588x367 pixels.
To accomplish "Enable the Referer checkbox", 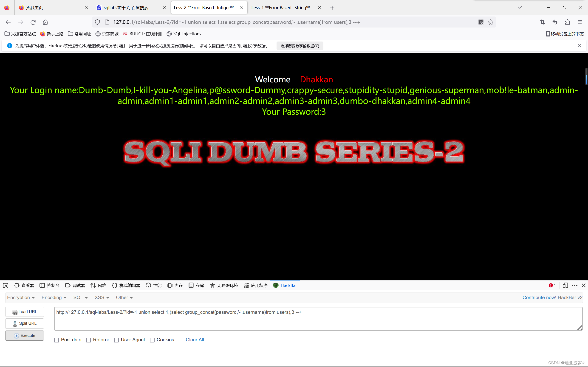I will tap(89, 340).
